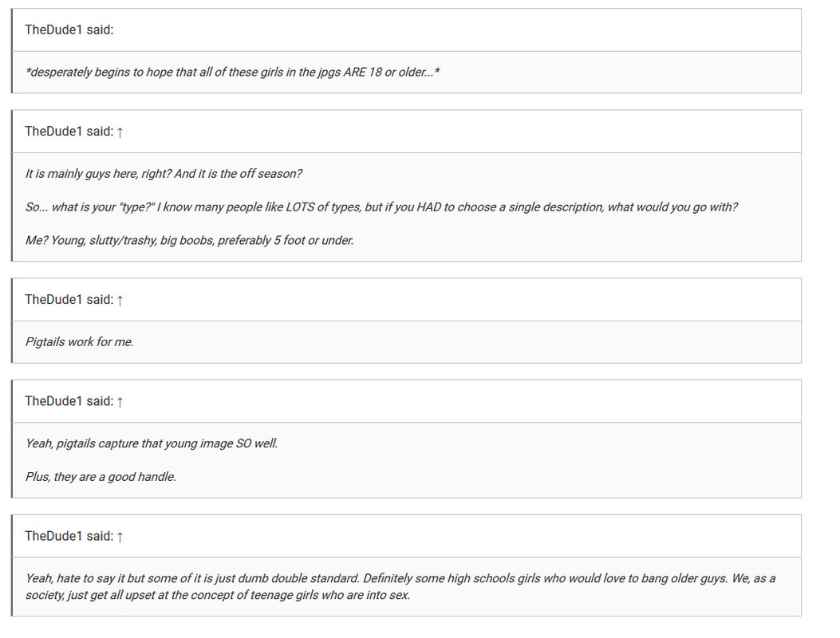The width and height of the screenshot is (840, 638).
Task: Click the left border bar of the last quote block
Action: [x=12, y=565]
